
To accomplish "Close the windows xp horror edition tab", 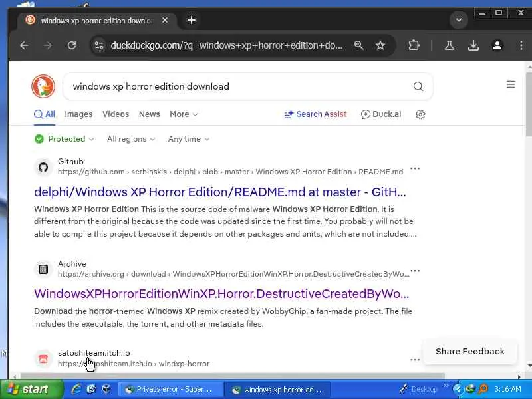I will [165, 21].
